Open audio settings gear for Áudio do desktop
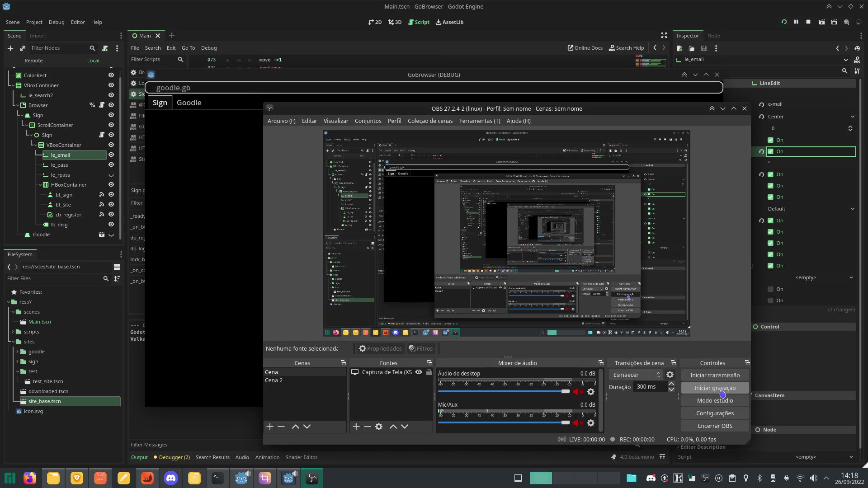This screenshot has width=868, height=488. [591, 392]
